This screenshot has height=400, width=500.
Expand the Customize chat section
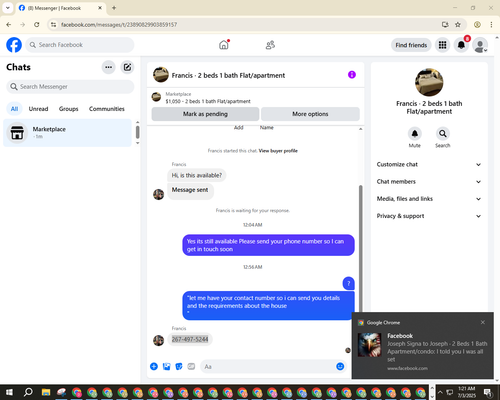[429, 164]
